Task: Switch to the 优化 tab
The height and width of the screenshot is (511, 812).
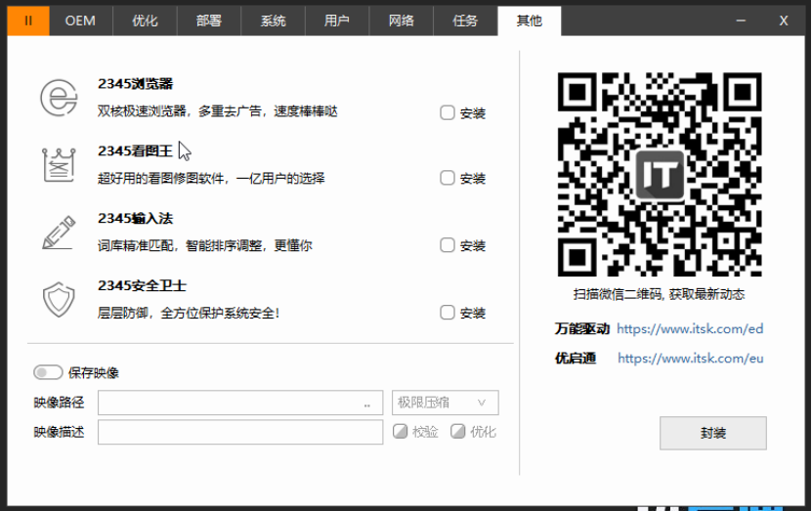Action: 145,21
